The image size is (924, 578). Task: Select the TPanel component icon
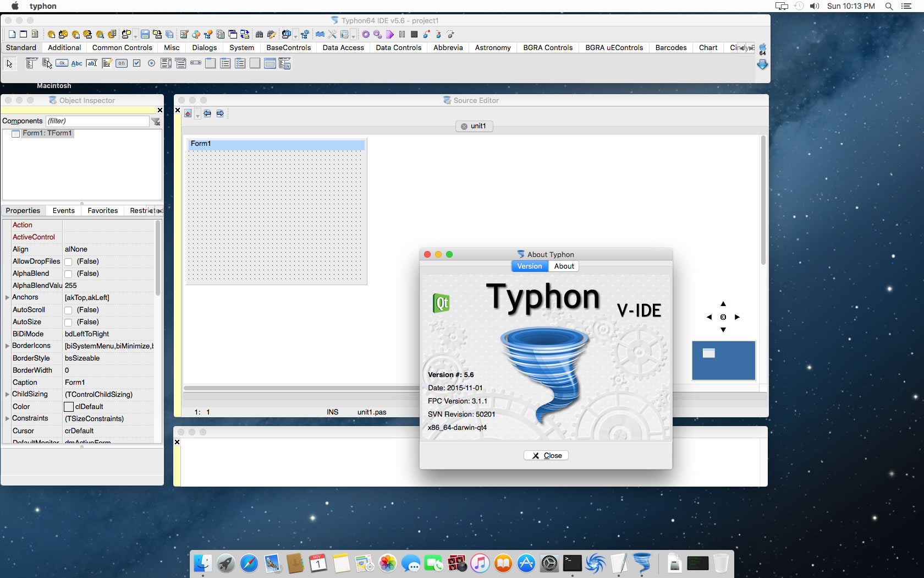(255, 64)
